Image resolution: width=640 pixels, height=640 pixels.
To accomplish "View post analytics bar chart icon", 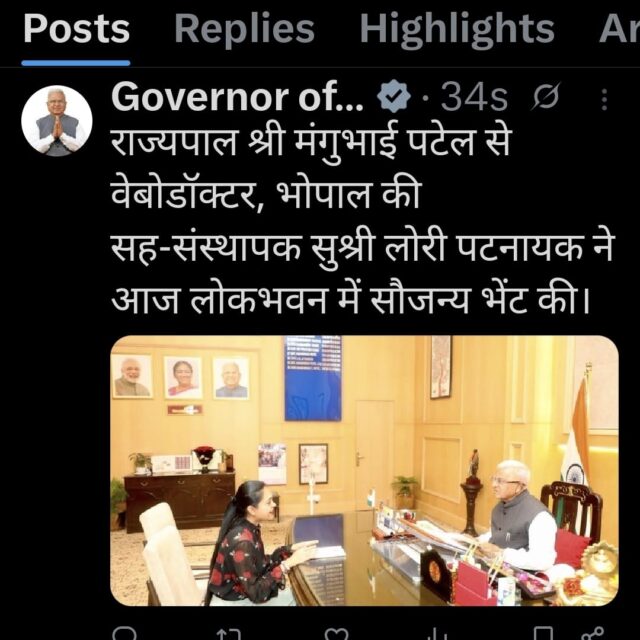I will pos(436,634).
